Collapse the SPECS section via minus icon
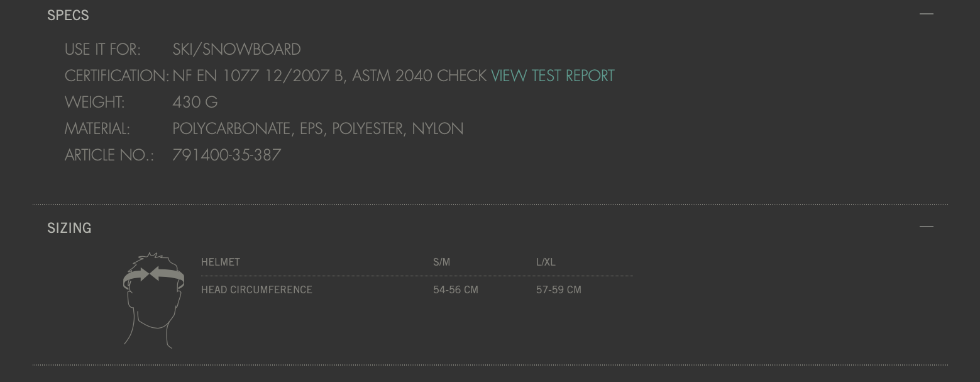Viewport: 980px width, 382px height. point(926,14)
